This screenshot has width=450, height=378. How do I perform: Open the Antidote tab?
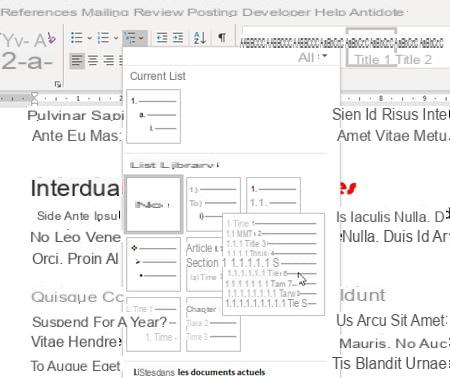point(377,12)
